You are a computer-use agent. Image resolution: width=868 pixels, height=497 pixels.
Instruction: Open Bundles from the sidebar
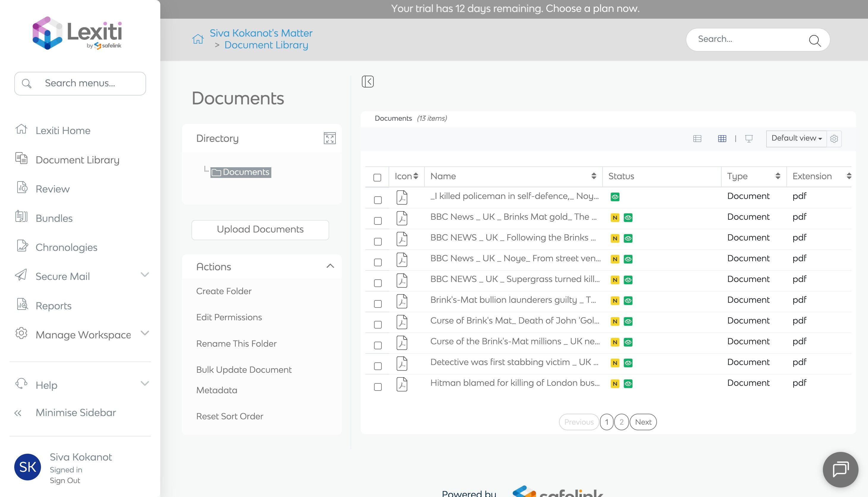pos(54,218)
